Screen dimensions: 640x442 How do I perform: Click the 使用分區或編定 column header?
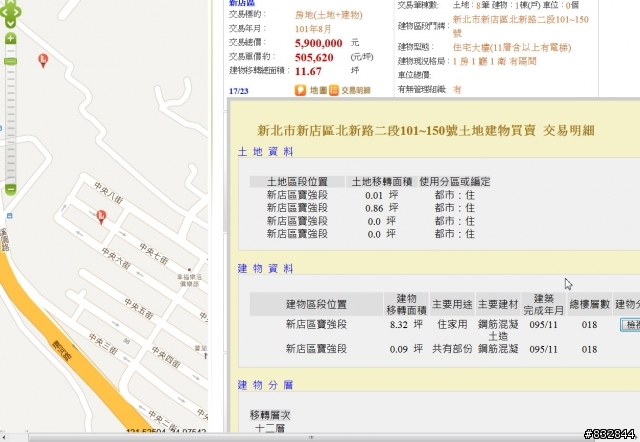tap(455, 182)
